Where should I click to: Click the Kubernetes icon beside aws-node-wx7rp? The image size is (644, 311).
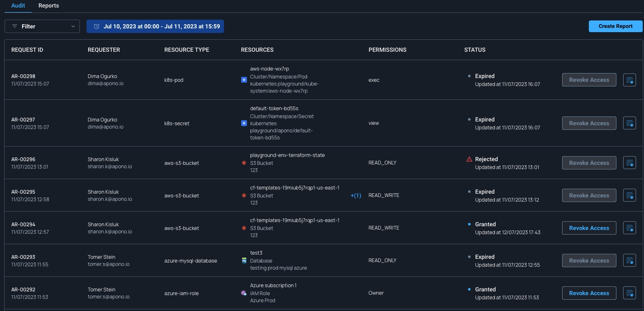[x=244, y=80]
